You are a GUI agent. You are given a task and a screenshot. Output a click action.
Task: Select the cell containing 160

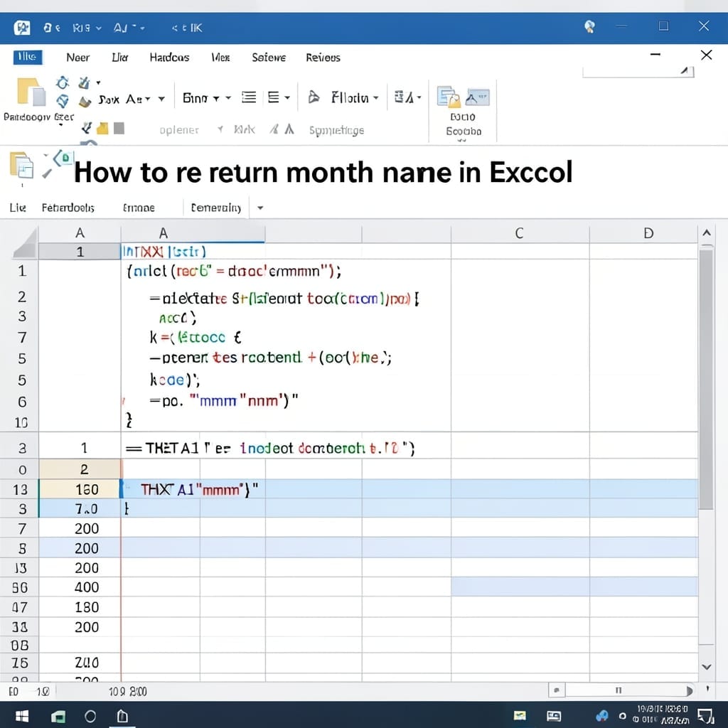click(x=80, y=489)
